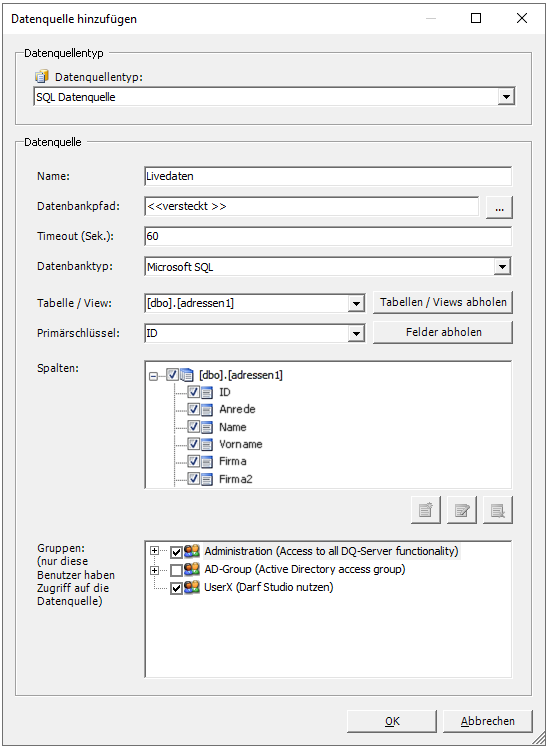Screen dimensions: 549x749
Task: Click the [dbo].[adressen1] table icon in tree
Action: click(187, 375)
